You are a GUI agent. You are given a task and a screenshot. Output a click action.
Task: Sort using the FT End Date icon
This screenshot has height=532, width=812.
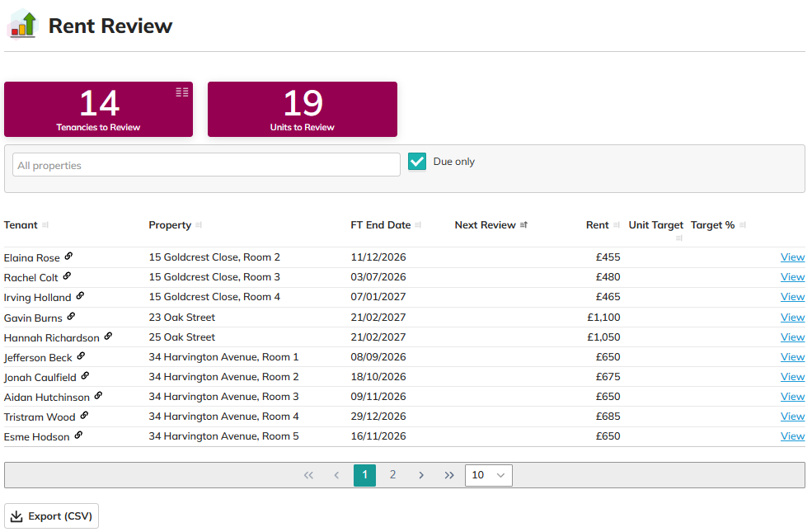[418, 225]
